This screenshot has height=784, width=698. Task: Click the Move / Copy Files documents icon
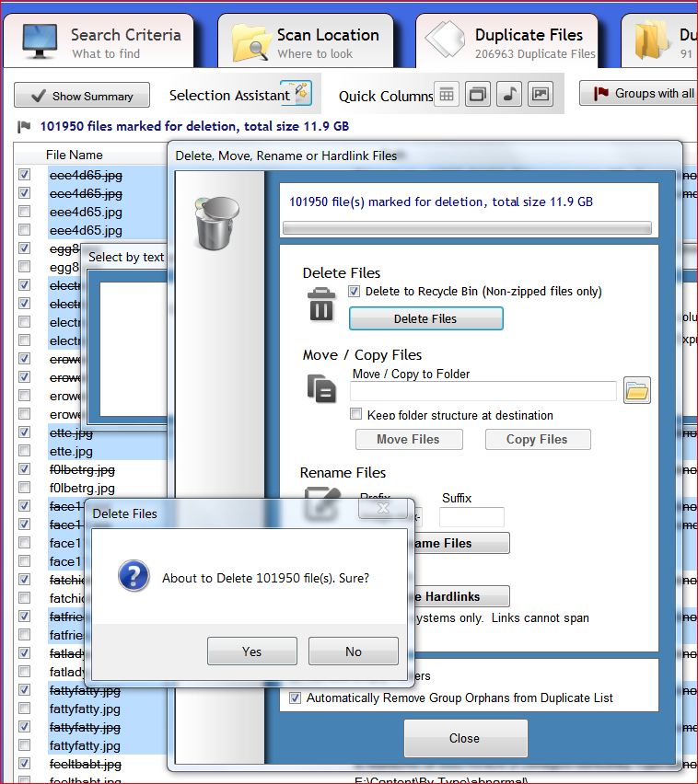coord(321,387)
